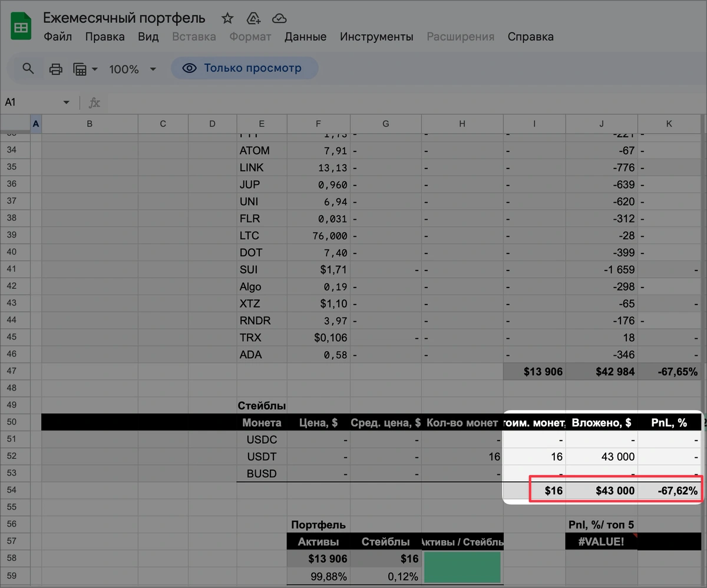Image resolution: width=707 pixels, height=588 pixels.
Task: Click the USDT cell
Action: [262, 457]
